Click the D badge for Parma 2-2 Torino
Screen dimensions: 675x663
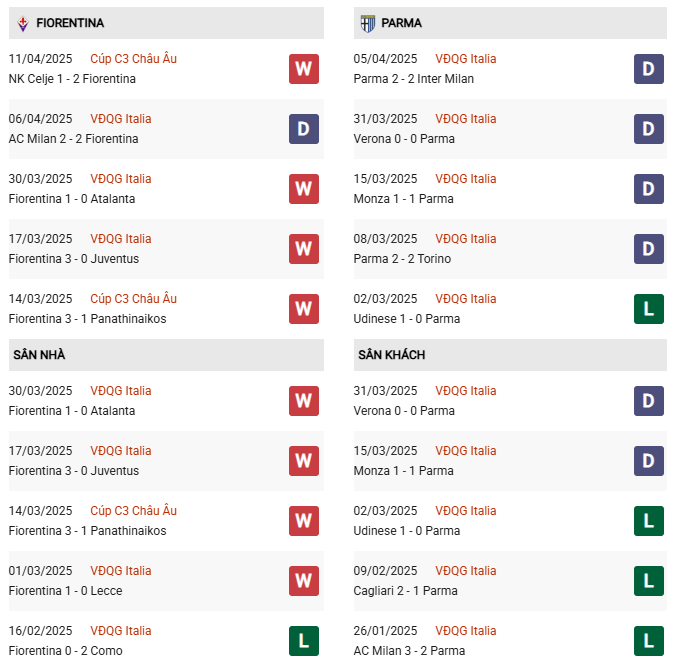click(x=649, y=249)
